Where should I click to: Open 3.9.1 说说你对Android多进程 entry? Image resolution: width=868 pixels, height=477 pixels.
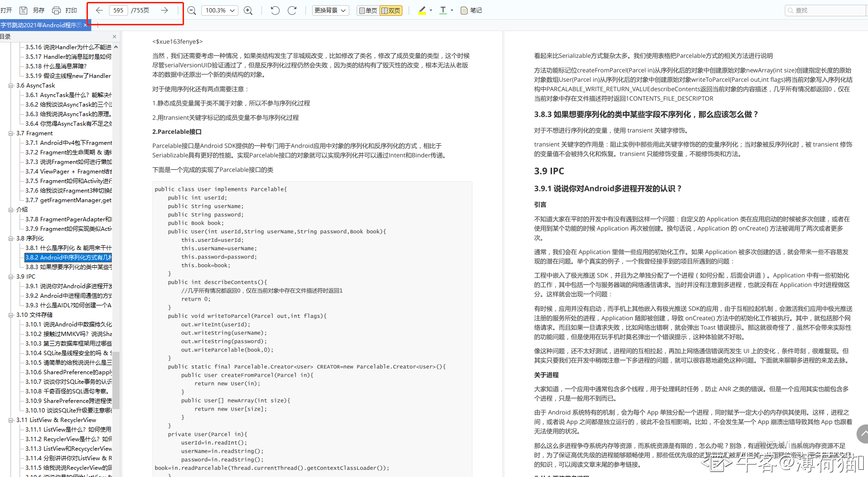pos(68,286)
